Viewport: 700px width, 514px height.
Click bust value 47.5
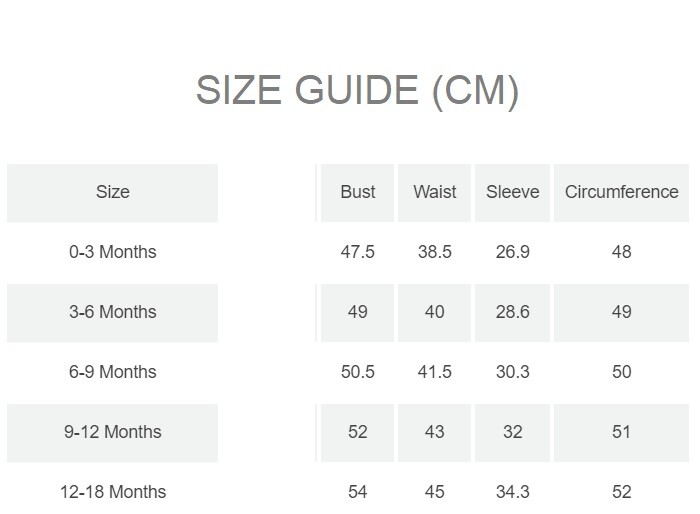(x=358, y=252)
